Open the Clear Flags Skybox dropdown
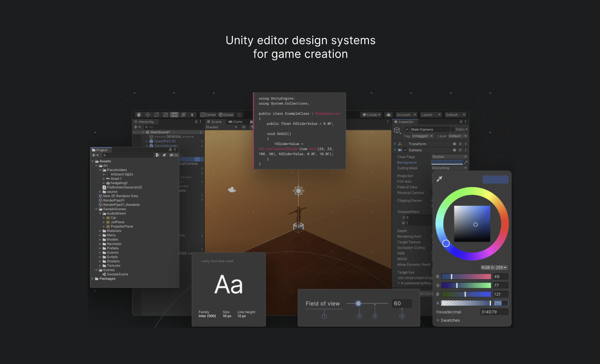The width and height of the screenshot is (600, 364). [449, 157]
